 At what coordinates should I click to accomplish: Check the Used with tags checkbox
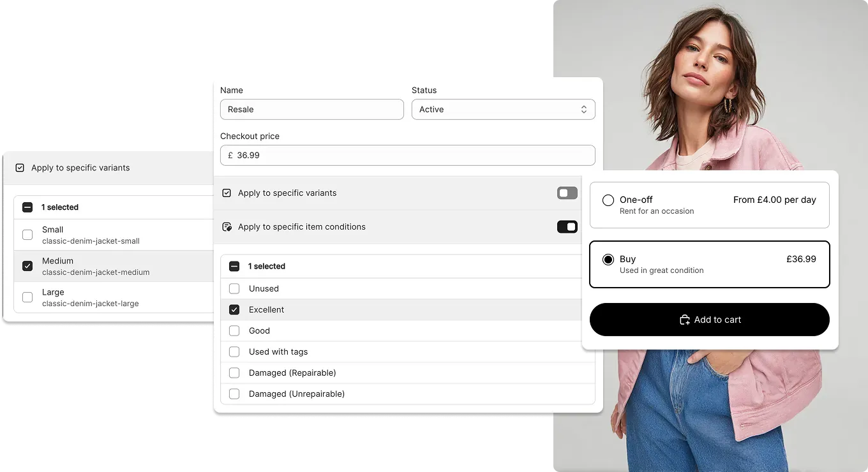point(234,351)
